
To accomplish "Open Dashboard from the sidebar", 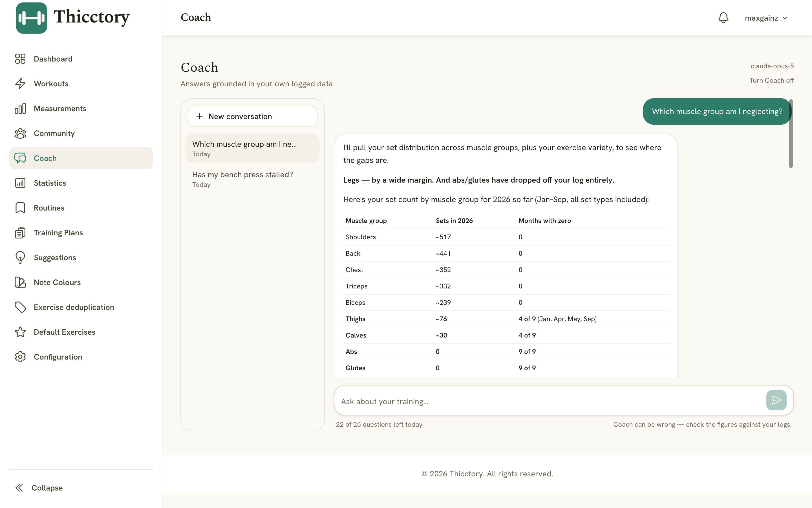I will 81,59.
